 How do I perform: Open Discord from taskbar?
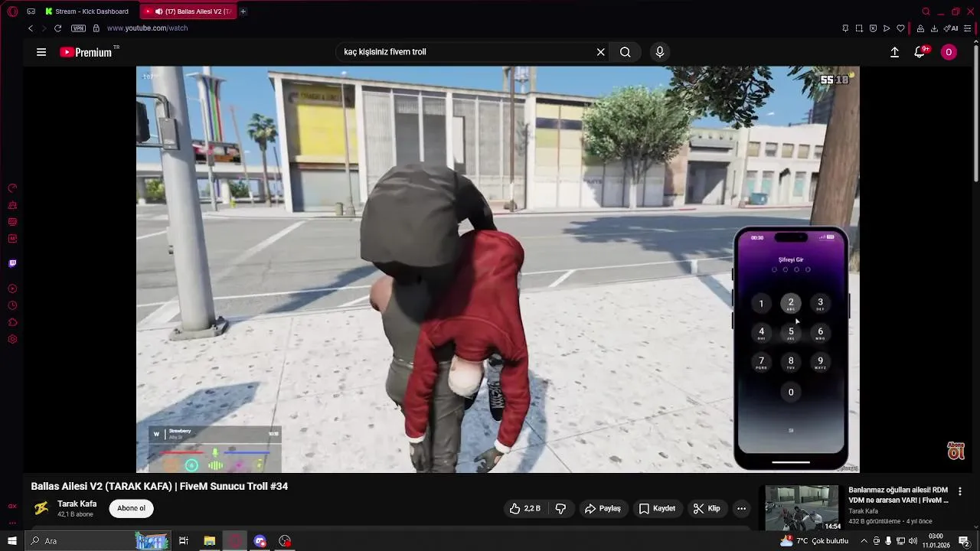[x=260, y=541]
